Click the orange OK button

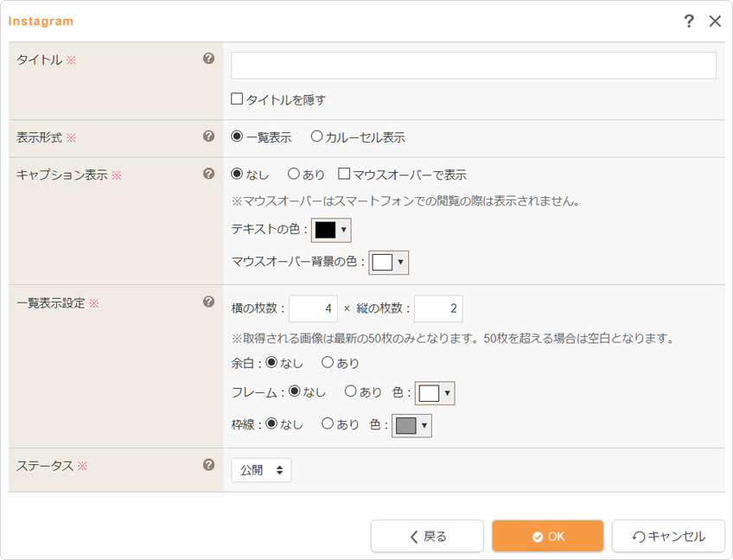(547, 536)
